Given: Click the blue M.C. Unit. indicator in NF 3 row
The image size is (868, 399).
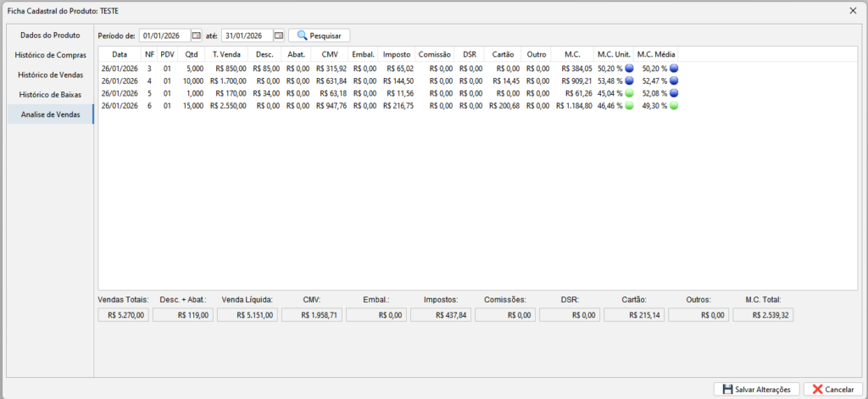Looking at the screenshot, I should coord(629,68).
